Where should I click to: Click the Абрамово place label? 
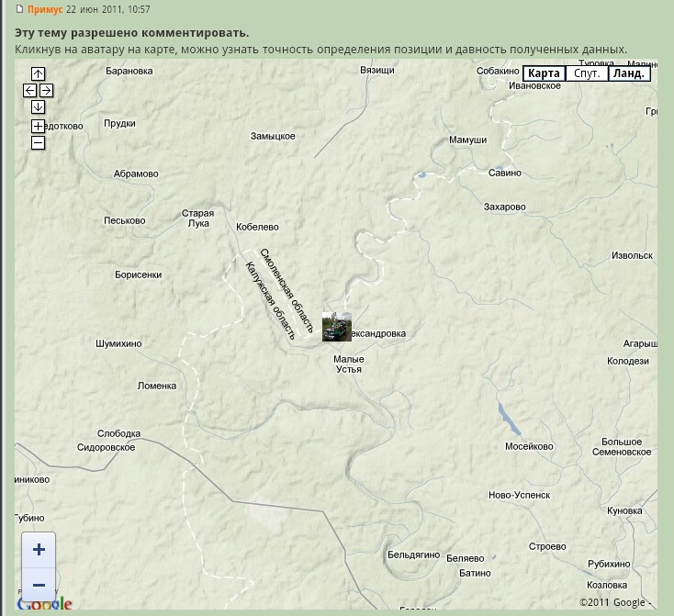(x=136, y=174)
